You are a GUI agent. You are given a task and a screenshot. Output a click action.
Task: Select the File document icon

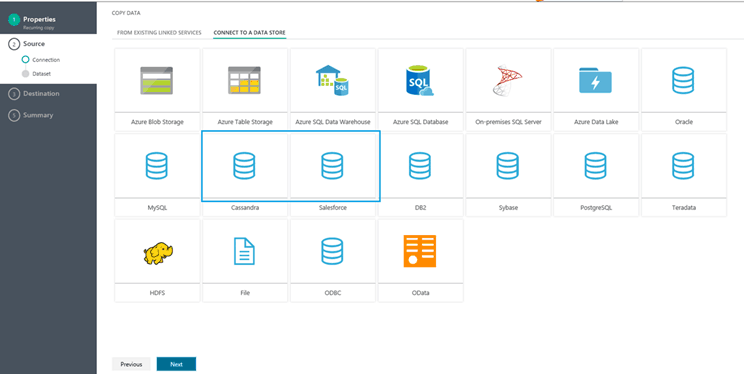point(244,251)
